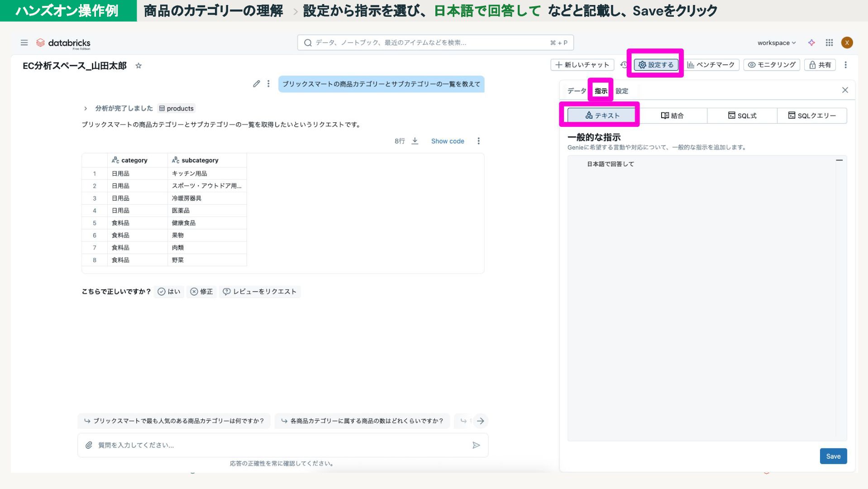Click the user question bubble
The height and width of the screenshot is (489, 868).
click(x=381, y=84)
